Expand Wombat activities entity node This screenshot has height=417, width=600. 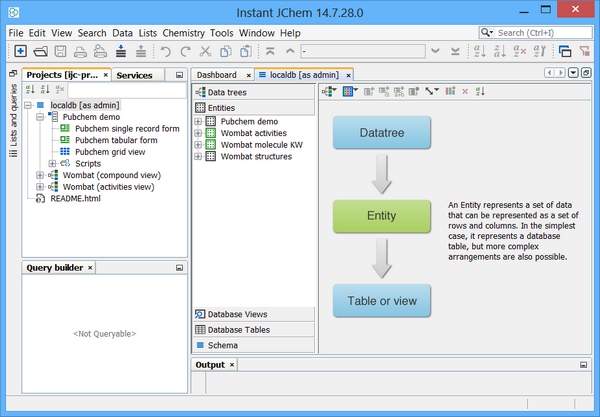coord(198,133)
